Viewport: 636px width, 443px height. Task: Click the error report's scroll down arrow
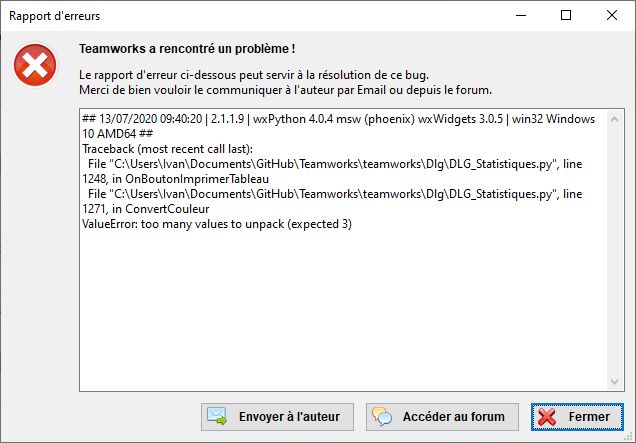(614, 381)
